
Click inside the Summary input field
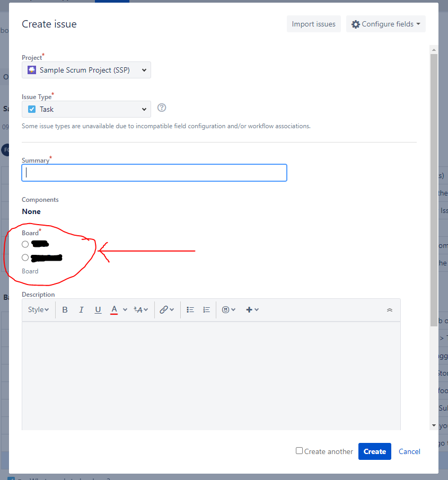pos(154,172)
